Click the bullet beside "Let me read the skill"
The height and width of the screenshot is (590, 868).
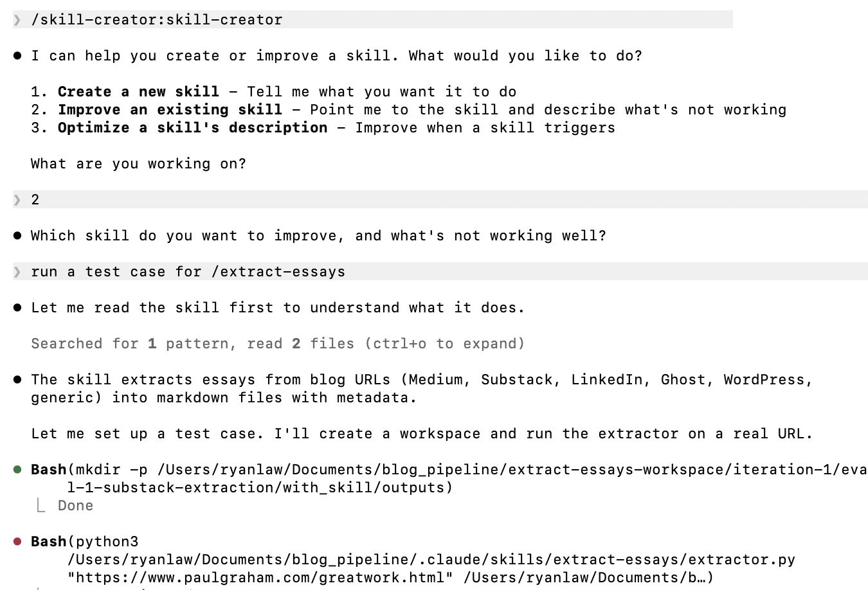click(x=17, y=308)
